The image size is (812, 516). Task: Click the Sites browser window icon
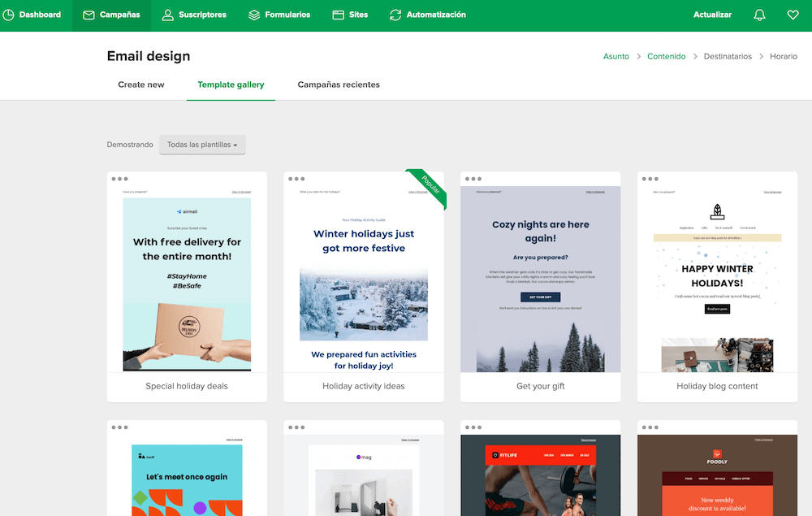coord(338,15)
